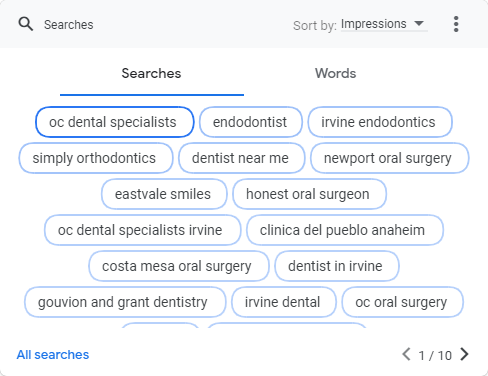Select 'clinica del pueblo anaheim' chip
Image resolution: width=488 pixels, height=376 pixels.
[x=345, y=230]
